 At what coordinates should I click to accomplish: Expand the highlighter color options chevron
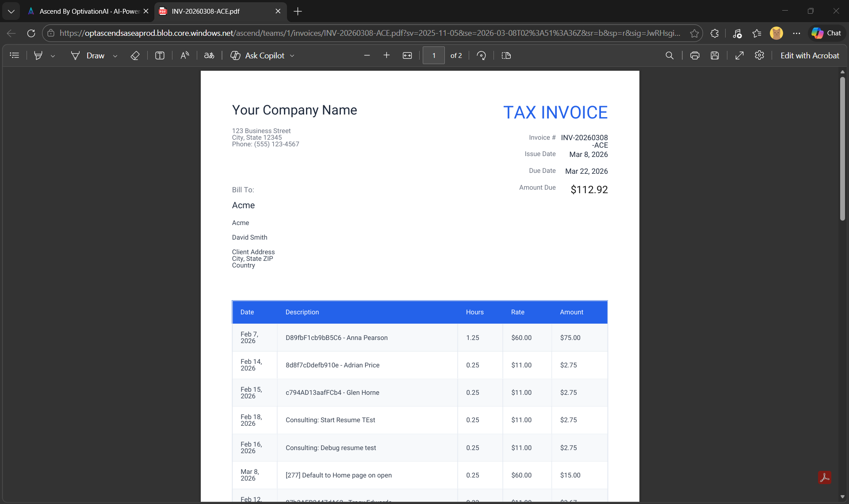click(x=53, y=55)
